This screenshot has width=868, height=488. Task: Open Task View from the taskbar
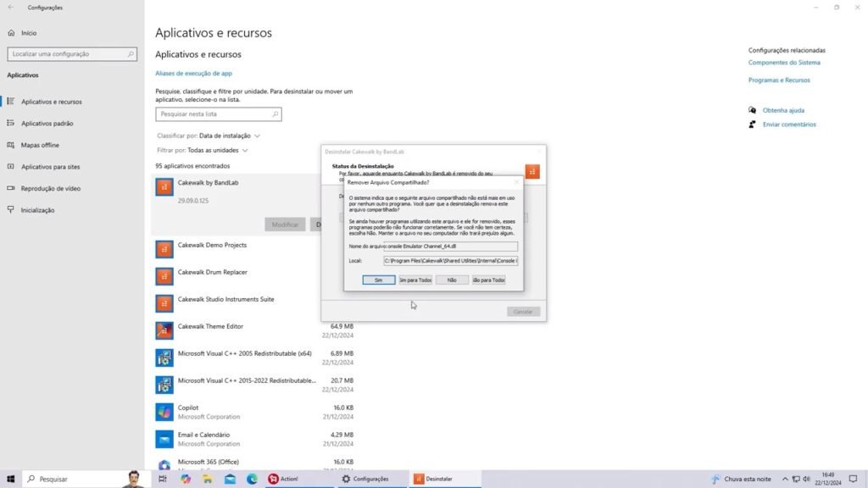[162, 480]
